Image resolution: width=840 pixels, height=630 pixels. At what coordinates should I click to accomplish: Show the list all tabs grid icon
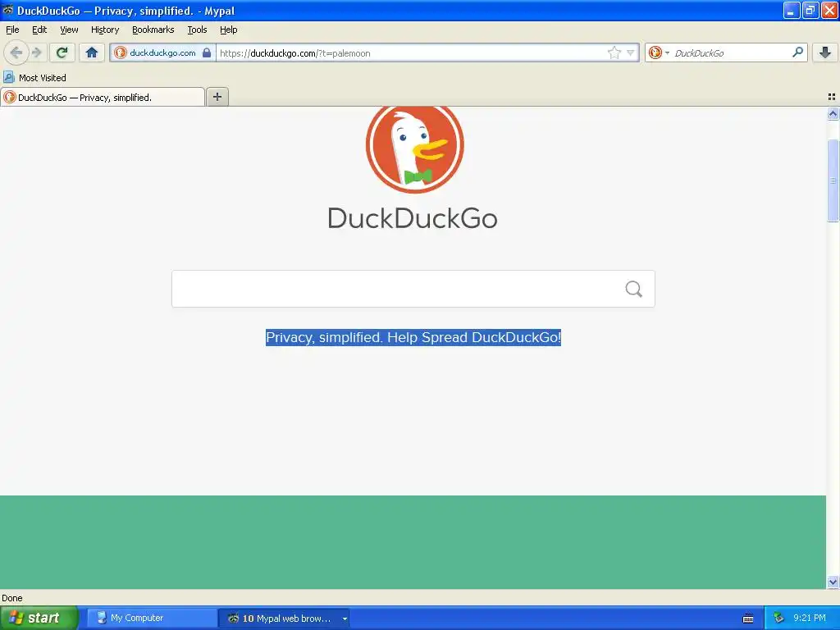(x=832, y=97)
